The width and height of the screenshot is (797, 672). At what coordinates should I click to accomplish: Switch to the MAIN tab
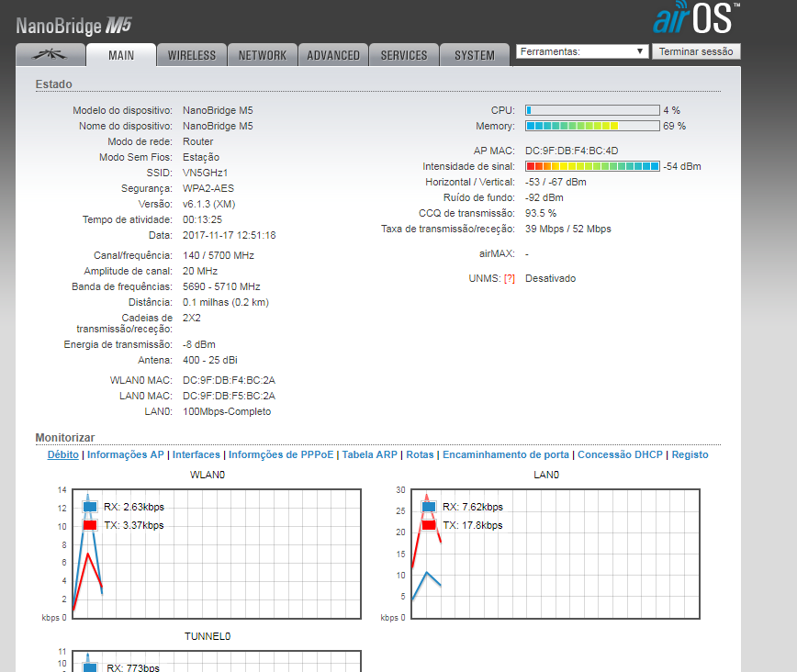click(121, 55)
